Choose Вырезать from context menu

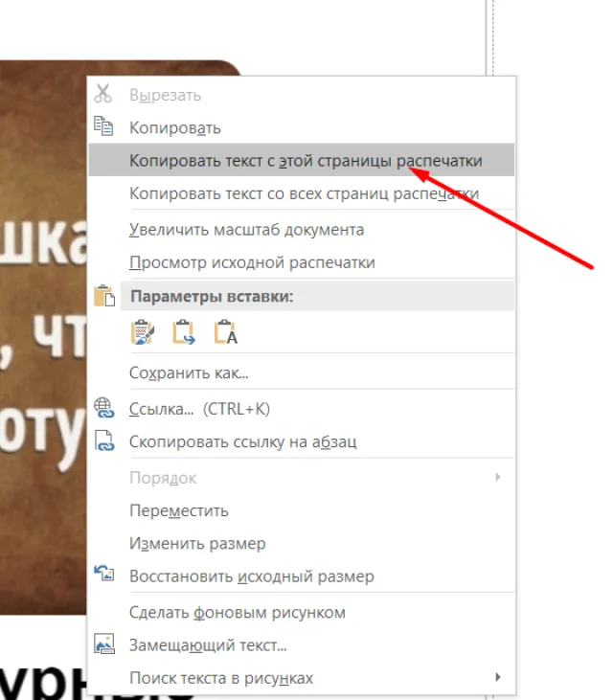[302, 95]
